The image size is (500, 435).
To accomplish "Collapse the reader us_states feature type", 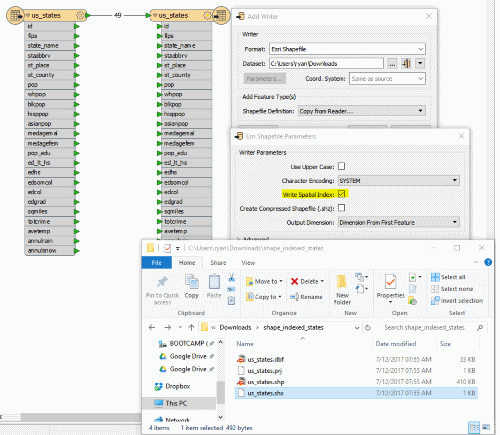I will click(28, 15).
